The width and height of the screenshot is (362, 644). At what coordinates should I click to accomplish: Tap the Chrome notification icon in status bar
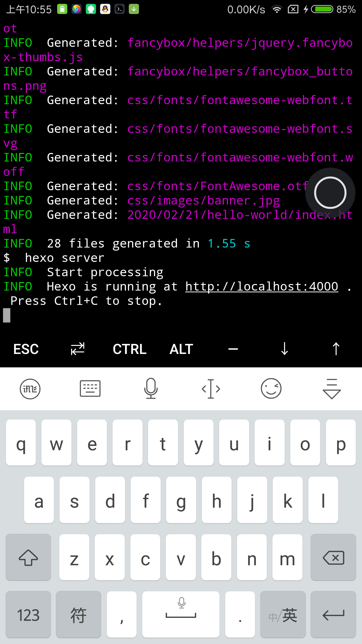pos(76,9)
